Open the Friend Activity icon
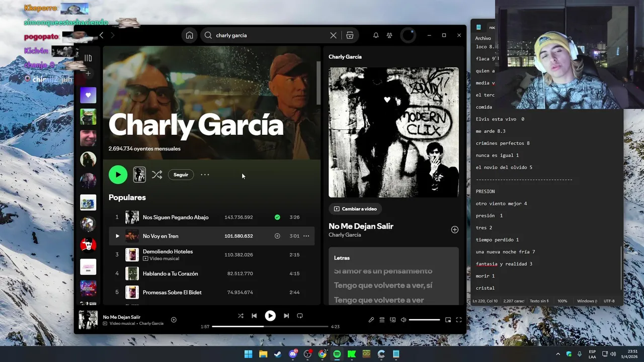 389,35
